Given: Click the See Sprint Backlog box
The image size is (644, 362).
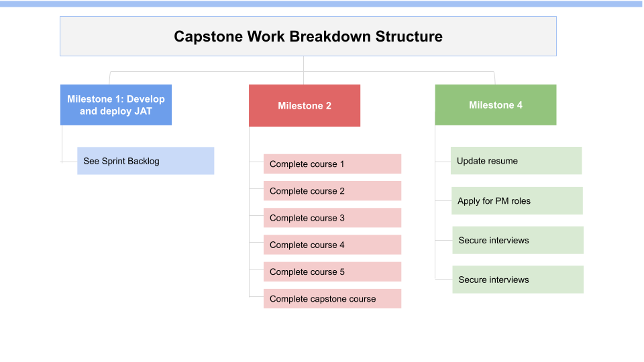Looking at the screenshot, I should [146, 161].
